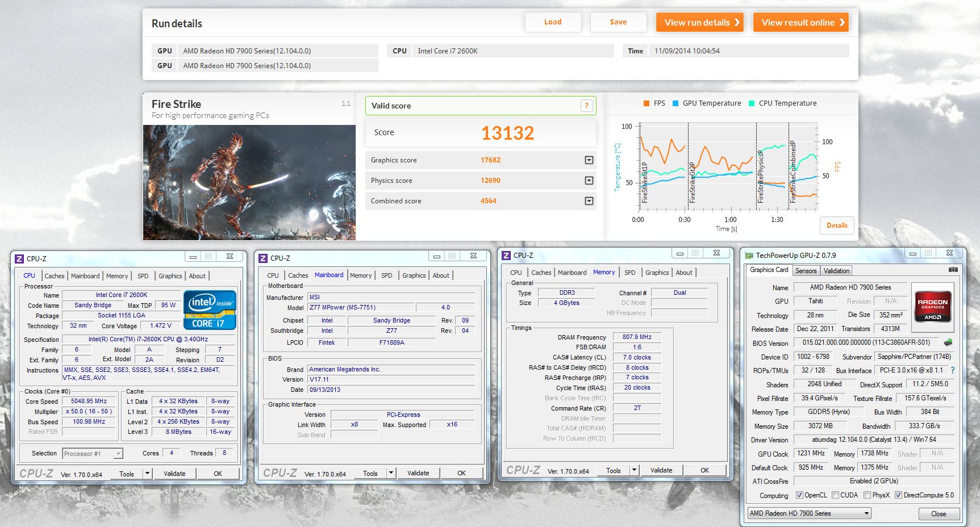This screenshot has height=527, width=980.
Task: Click the Z icon of the Mainboard CPU-Z window
Action: pyautogui.click(x=263, y=258)
